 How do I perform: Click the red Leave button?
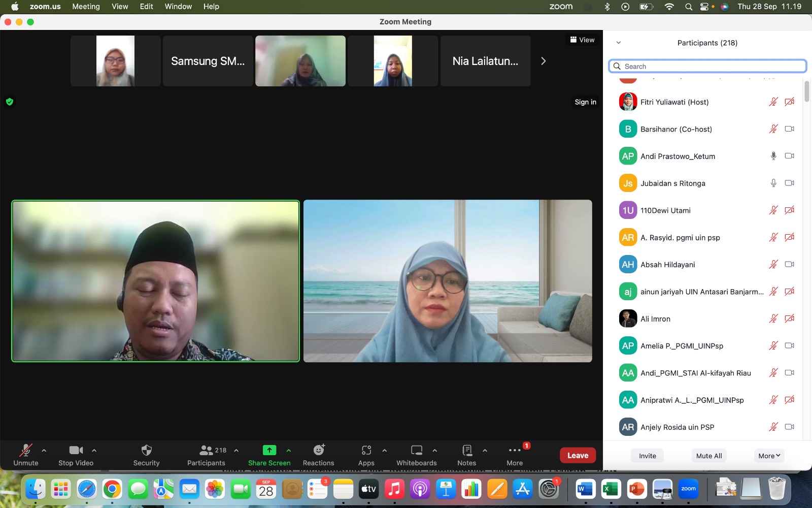(x=578, y=455)
